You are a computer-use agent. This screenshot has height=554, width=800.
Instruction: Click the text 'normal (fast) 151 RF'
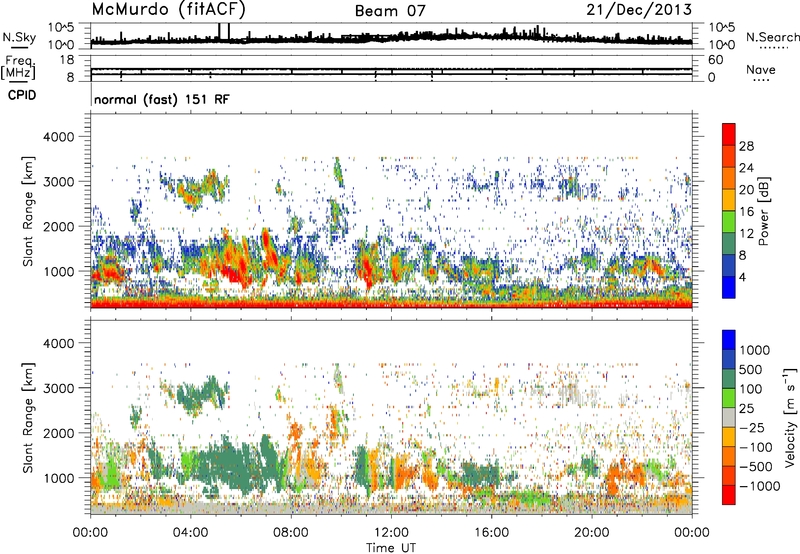[x=162, y=99]
